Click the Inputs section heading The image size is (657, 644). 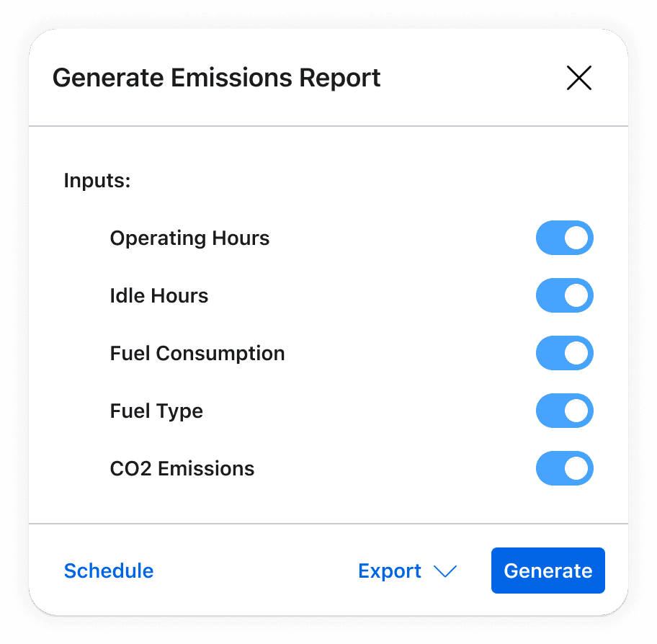[97, 181]
